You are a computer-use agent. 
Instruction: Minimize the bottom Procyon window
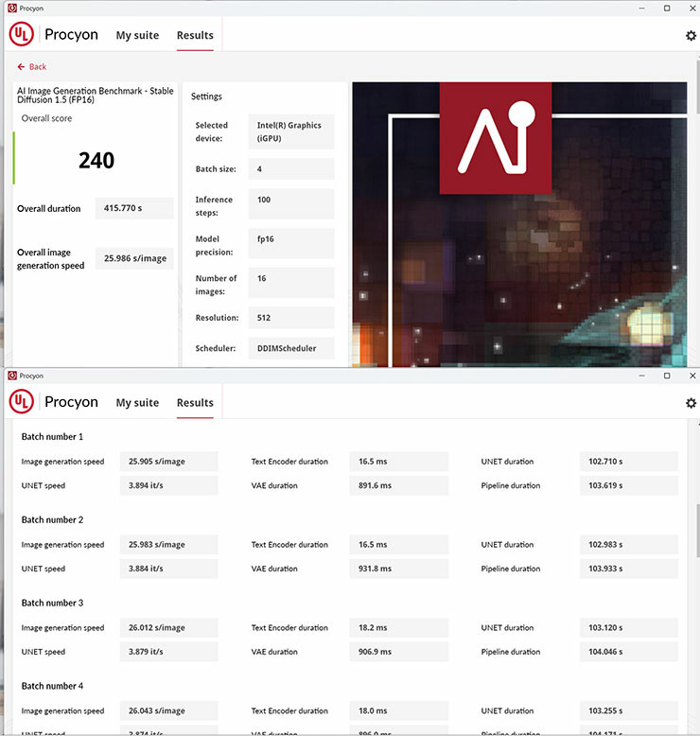tap(641, 376)
